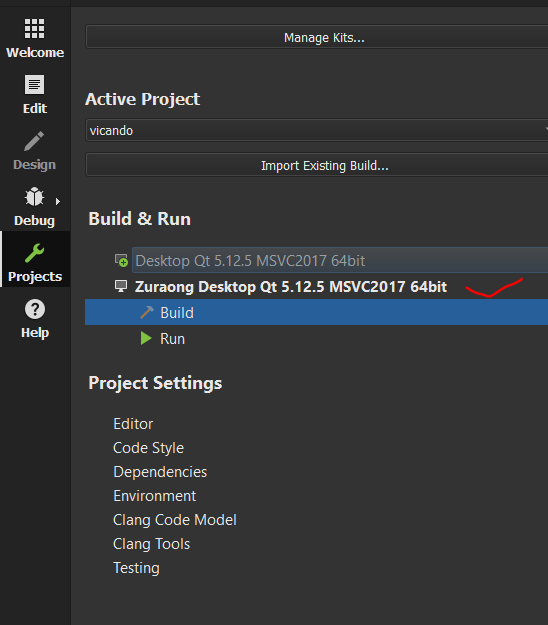Select the Design mode pencil icon
This screenshot has height=625, width=548.
[x=34, y=141]
